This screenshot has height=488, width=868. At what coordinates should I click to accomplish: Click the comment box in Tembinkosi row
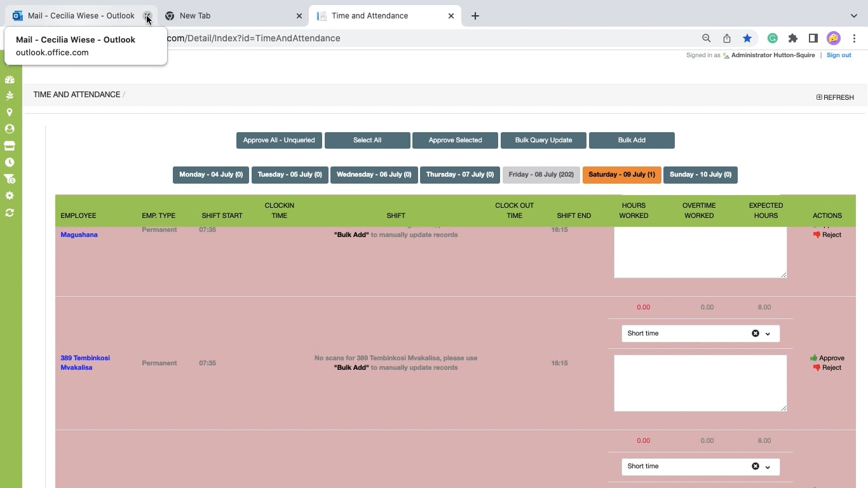700,383
